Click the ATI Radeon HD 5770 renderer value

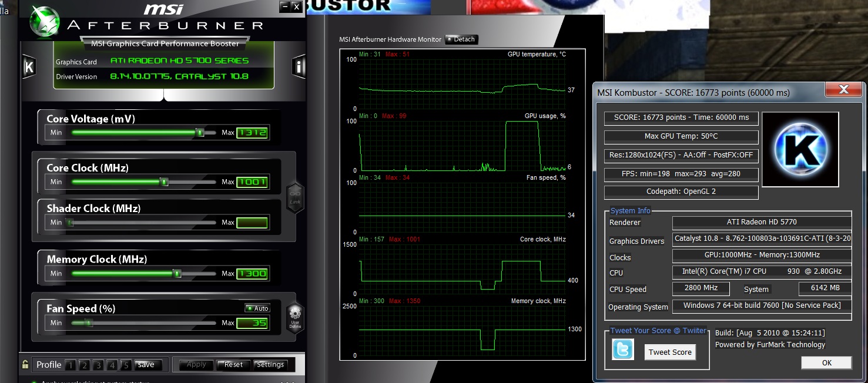pos(762,222)
